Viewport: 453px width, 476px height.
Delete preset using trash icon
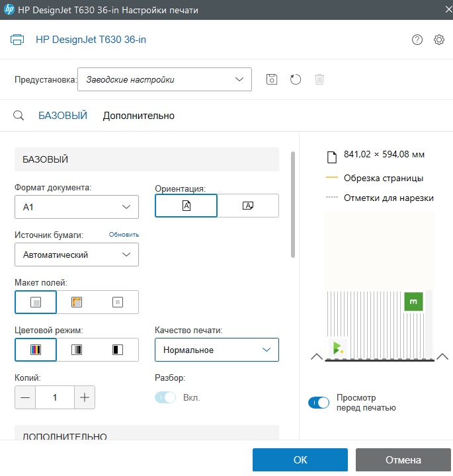coord(319,79)
